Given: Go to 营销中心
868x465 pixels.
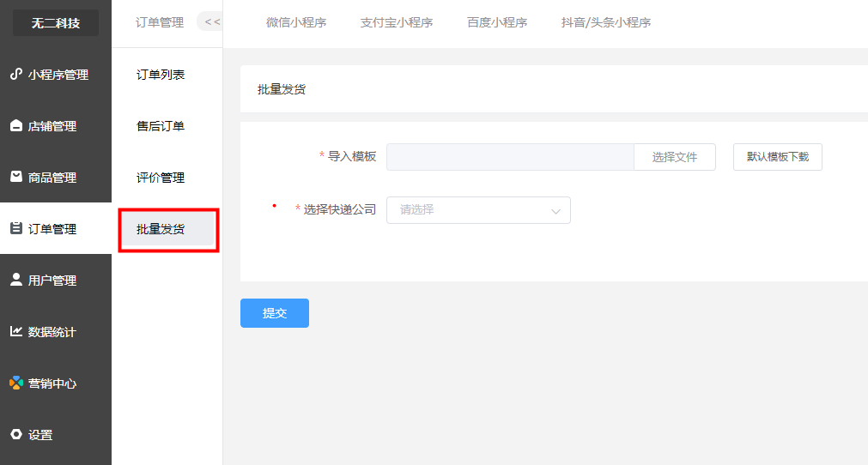Looking at the screenshot, I should coord(55,383).
